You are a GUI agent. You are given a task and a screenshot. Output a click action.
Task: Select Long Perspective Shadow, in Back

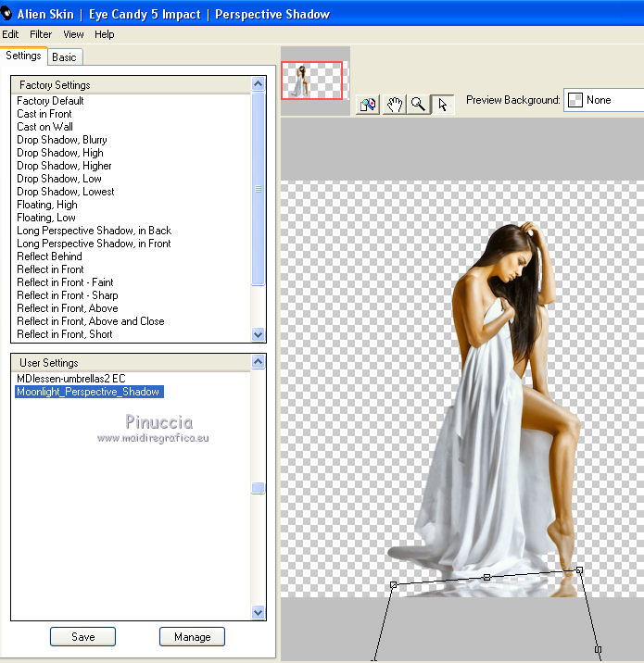tap(94, 231)
